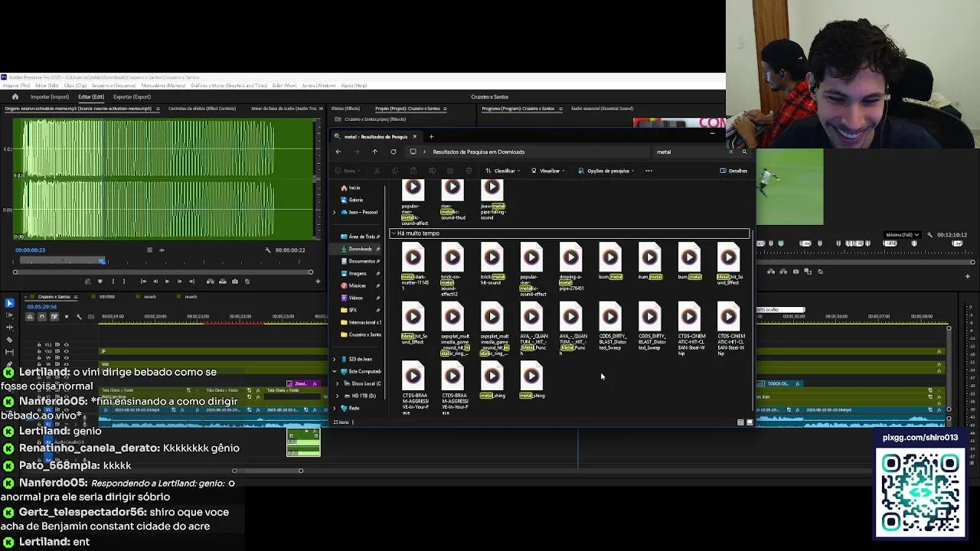Go to In point in Source monitor
Image resolution: width=980 pixels, height=551 pixels.
tap(143, 282)
